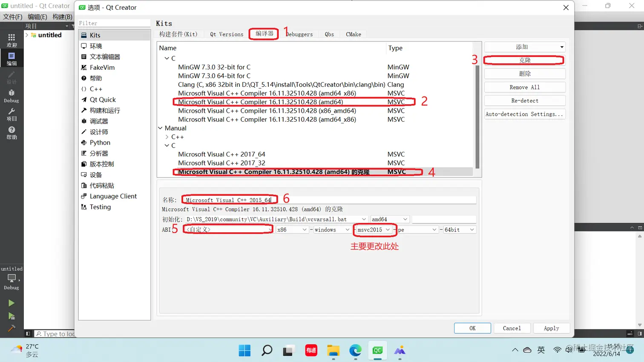Start debugging with the Run-with-bug icon
Screen dimensions: 644x362
tap(11, 316)
